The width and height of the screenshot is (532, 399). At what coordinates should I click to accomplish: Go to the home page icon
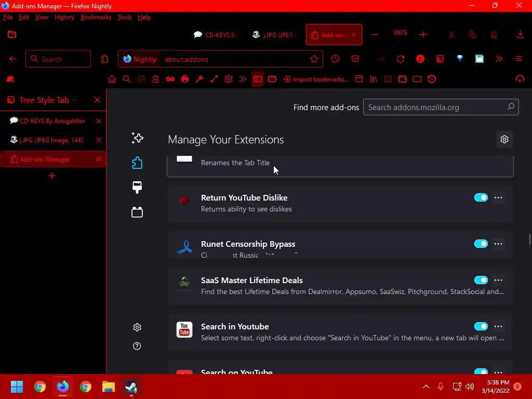click(112, 79)
